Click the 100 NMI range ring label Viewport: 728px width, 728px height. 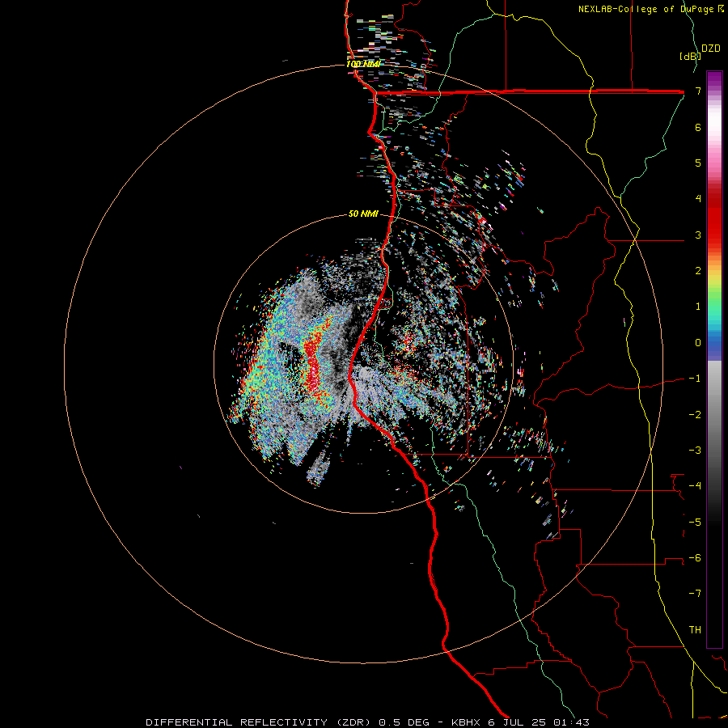pos(363,64)
